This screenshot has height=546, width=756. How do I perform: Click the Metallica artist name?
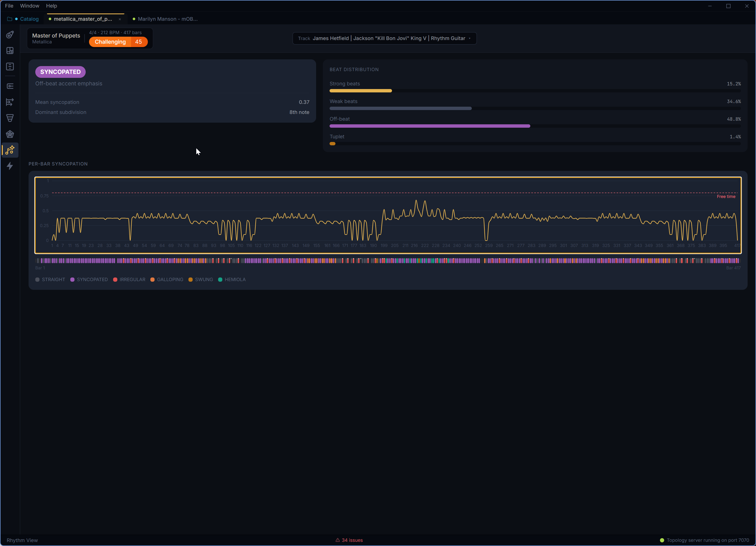coord(42,42)
